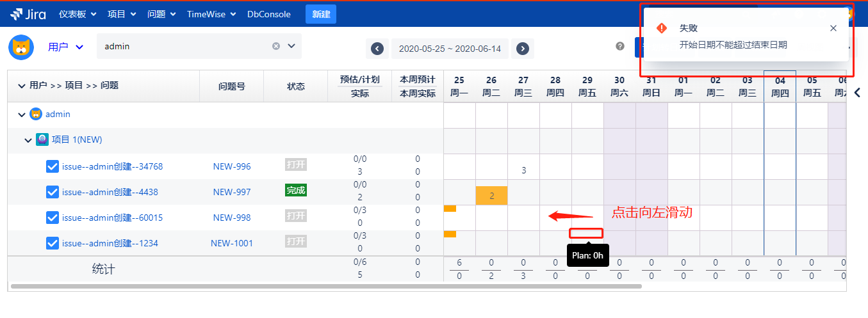Open issue link NEW-998
This screenshot has width=868, height=318.
[232, 218]
